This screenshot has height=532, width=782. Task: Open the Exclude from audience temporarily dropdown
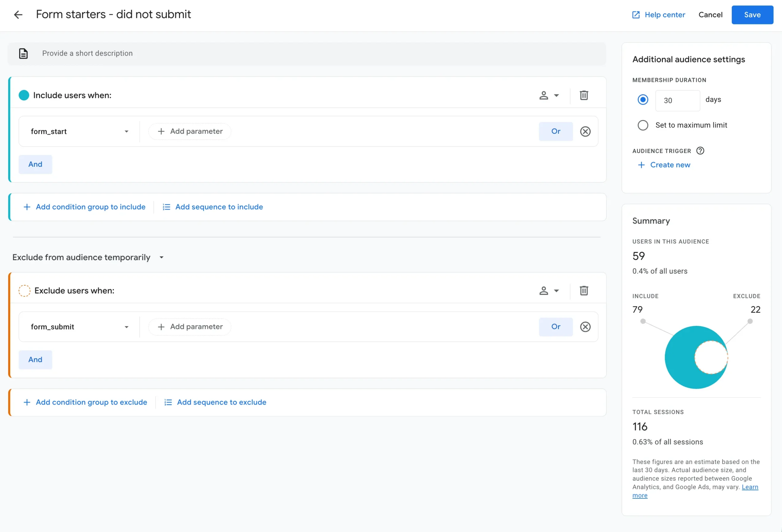click(161, 257)
